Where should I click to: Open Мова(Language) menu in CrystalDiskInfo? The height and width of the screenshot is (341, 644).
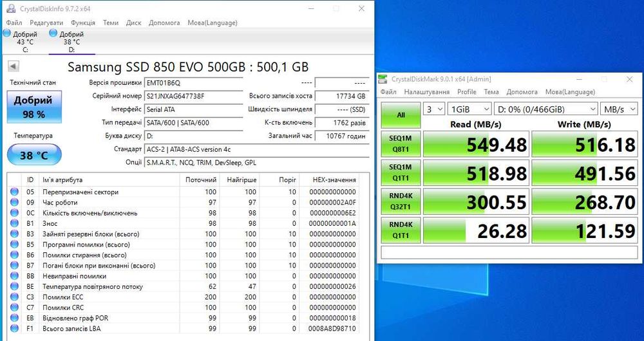(213, 23)
